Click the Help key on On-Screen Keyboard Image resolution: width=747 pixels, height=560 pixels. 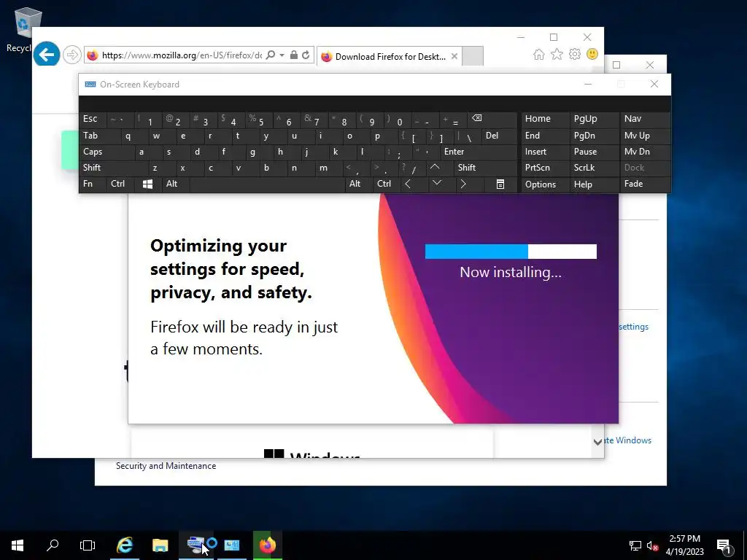594,184
